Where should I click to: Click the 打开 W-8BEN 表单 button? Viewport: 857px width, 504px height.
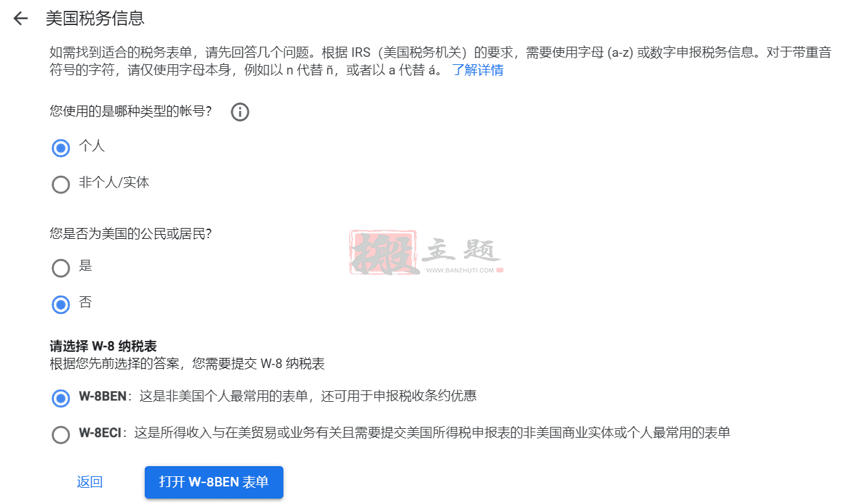pyautogui.click(x=214, y=482)
